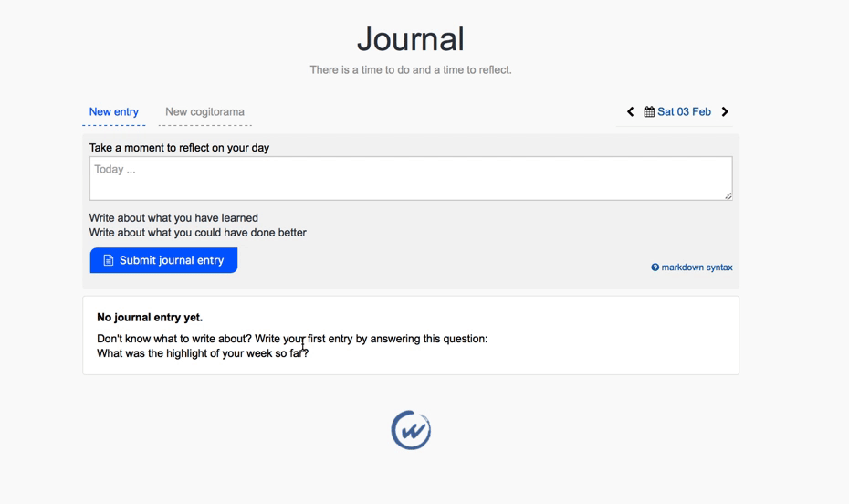Click 'There is a time to do' subtitle
Screen dimensions: 849x504
411,69
